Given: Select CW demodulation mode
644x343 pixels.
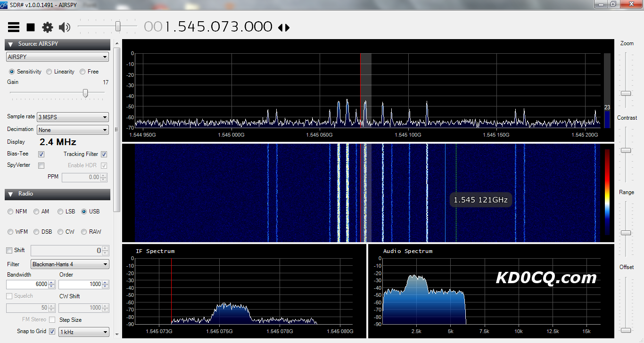Looking at the screenshot, I should point(60,232).
